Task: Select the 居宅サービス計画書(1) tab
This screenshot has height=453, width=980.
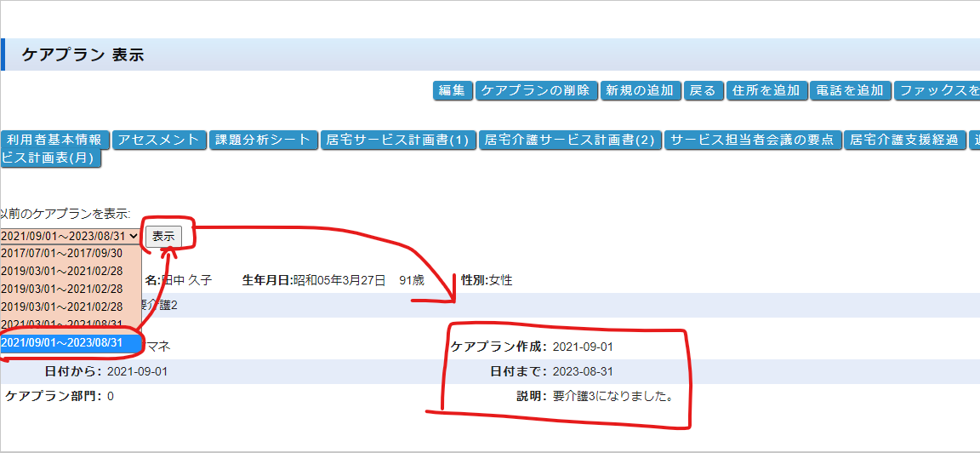Action: pyautogui.click(x=398, y=140)
